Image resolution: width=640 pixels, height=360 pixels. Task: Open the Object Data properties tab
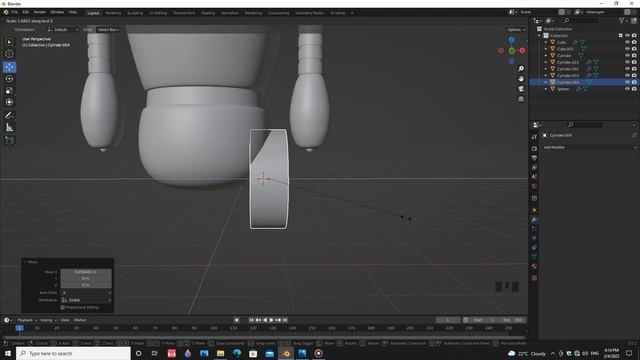[x=534, y=257]
